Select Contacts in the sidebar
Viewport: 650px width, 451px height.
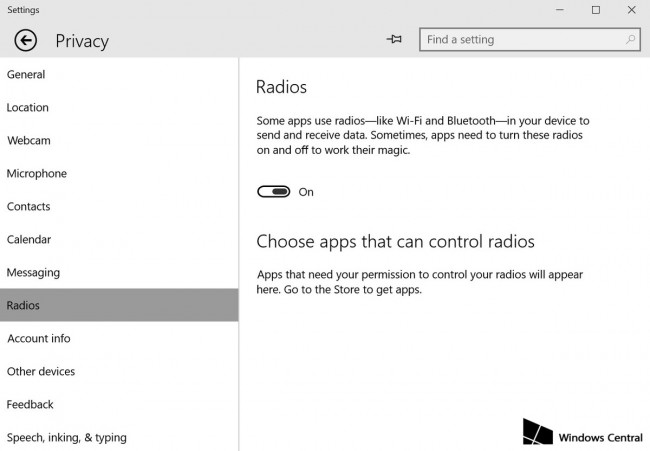[30, 207]
